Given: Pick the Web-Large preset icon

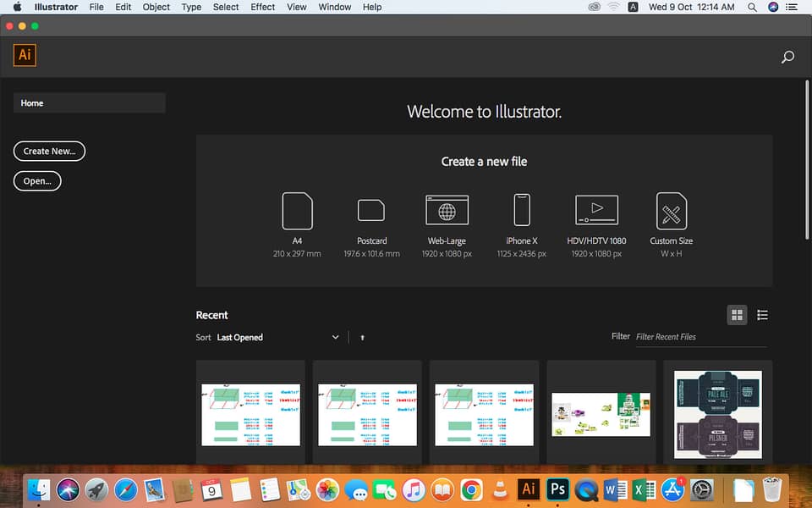Looking at the screenshot, I should point(447,210).
